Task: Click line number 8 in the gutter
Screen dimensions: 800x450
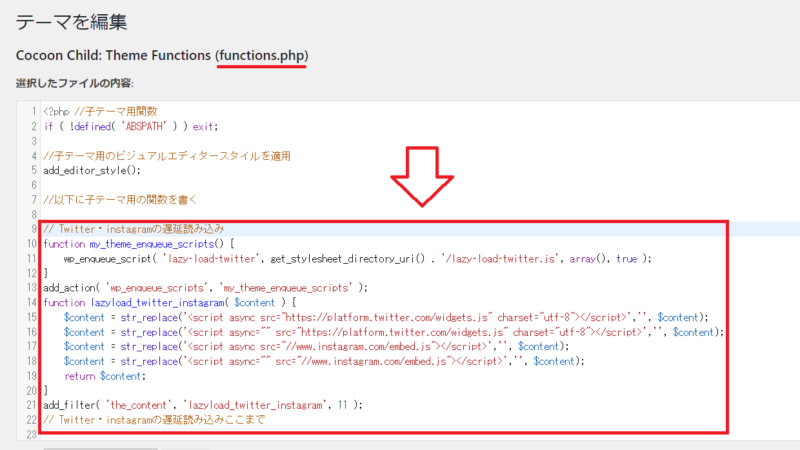Action: pyautogui.click(x=34, y=214)
